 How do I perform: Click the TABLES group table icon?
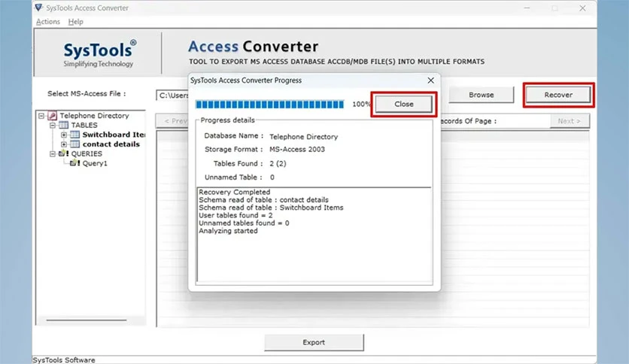click(63, 125)
